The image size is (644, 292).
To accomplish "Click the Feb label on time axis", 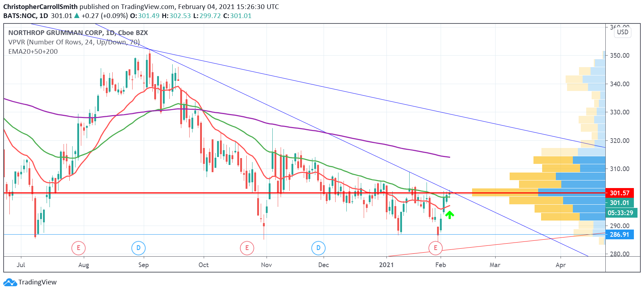I will pos(441,265).
